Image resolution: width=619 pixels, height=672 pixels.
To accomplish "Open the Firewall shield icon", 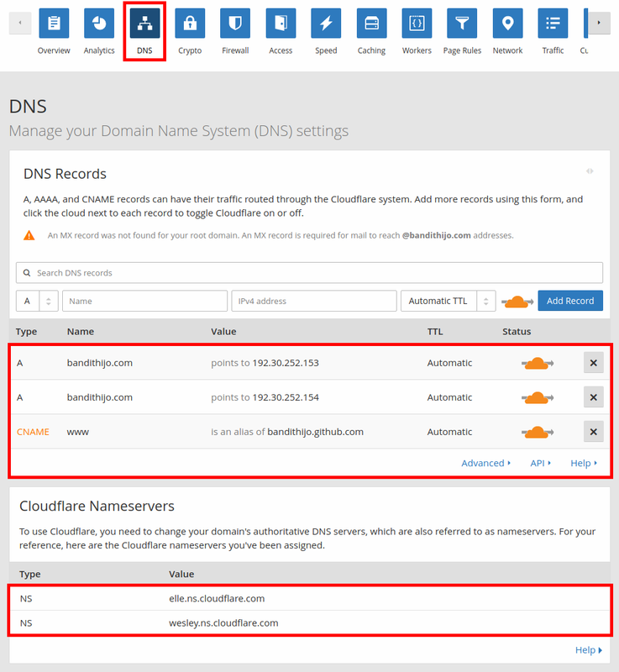I will (x=235, y=24).
